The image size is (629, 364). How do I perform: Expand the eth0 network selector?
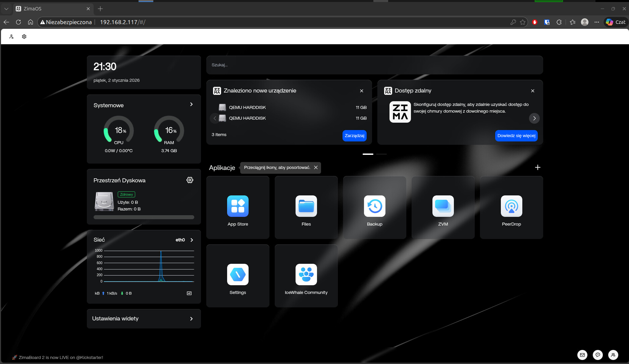(x=192, y=240)
